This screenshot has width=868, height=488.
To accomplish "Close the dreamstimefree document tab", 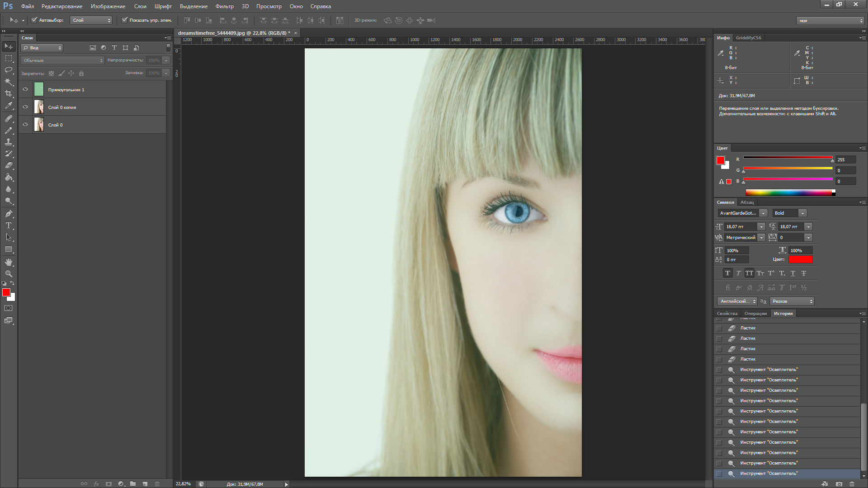I will (x=296, y=33).
